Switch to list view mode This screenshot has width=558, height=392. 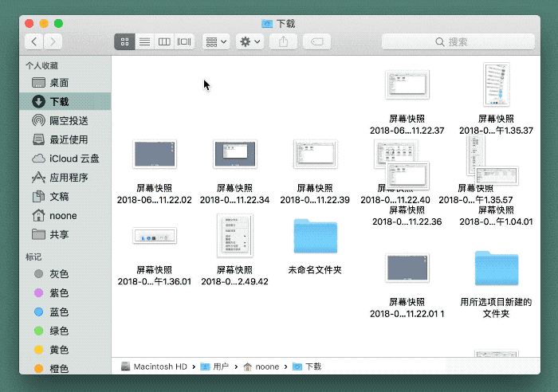pos(144,41)
